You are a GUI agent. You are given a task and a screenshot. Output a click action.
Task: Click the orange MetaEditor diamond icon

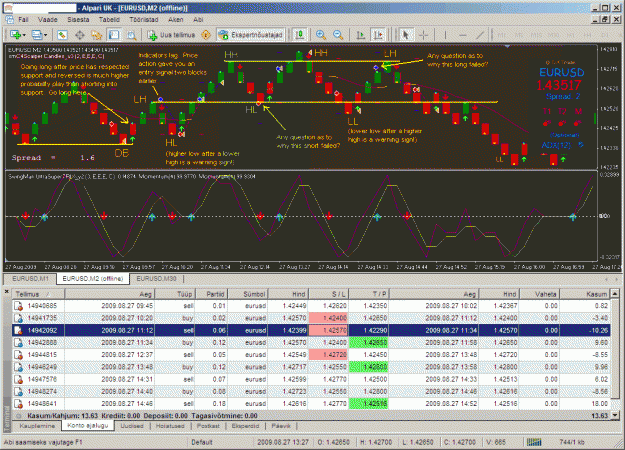[206, 35]
